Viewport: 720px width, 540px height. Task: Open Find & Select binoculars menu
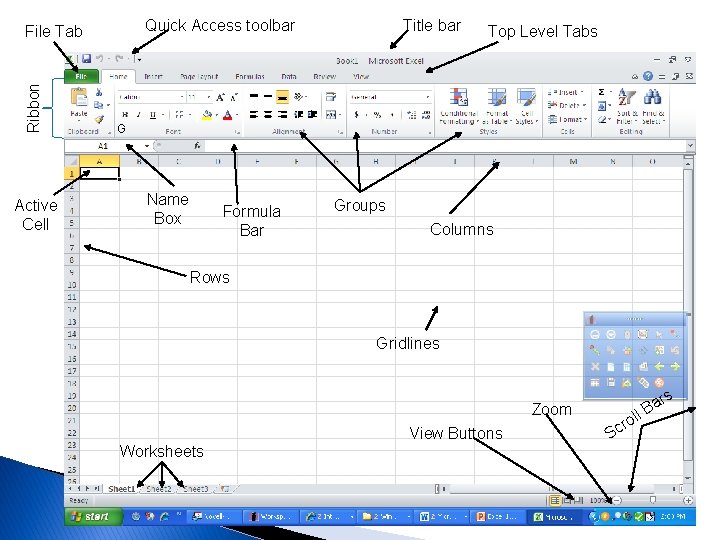pos(653,107)
